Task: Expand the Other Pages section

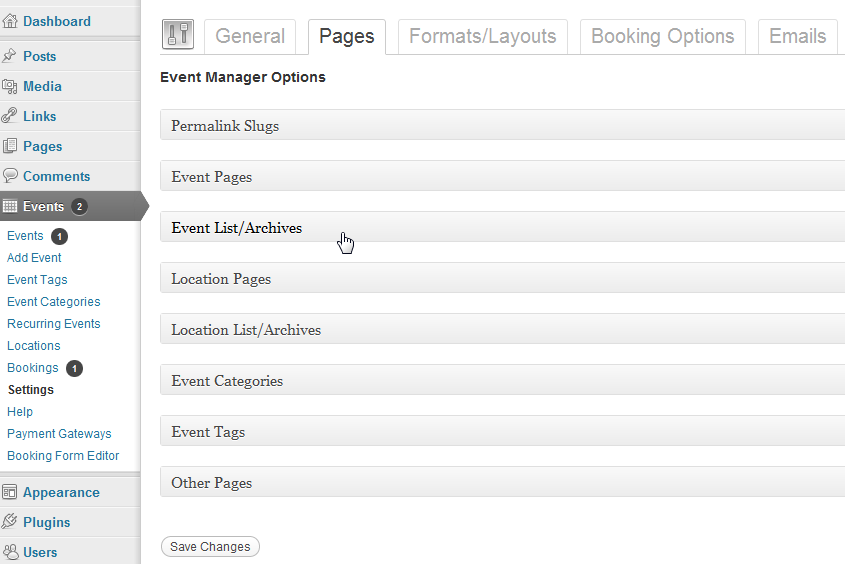Action: 502,482
